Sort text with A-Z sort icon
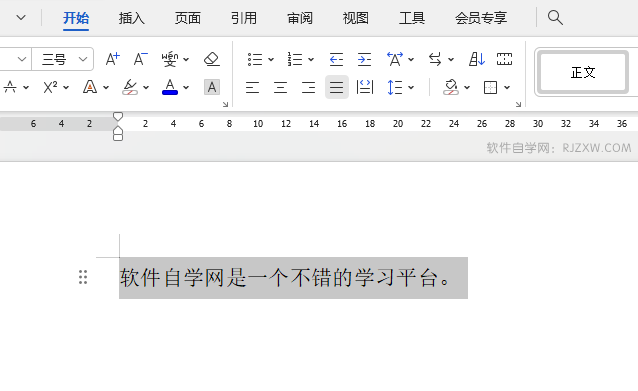Image resolution: width=638 pixels, height=391 pixels. (476, 59)
